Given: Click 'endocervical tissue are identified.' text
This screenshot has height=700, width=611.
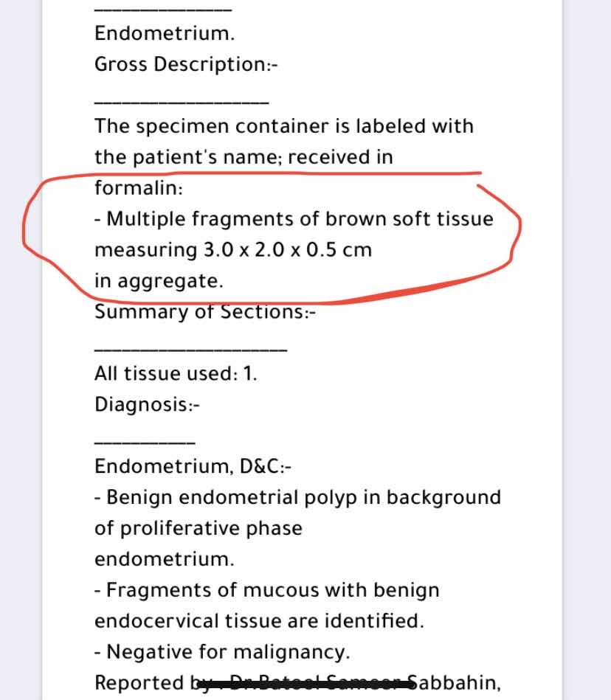Looking at the screenshot, I should click(259, 622).
